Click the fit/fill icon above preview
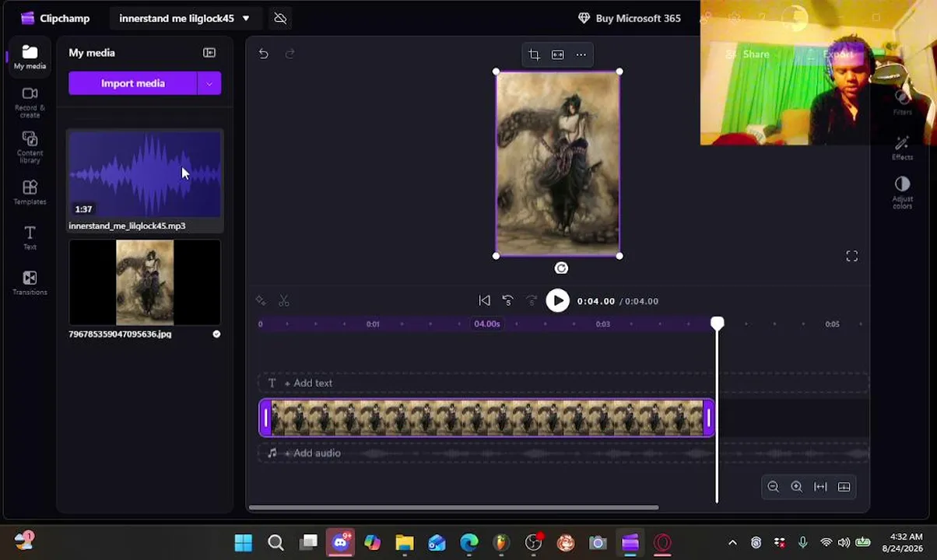The width and height of the screenshot is (937, 560). pos(558,54)
